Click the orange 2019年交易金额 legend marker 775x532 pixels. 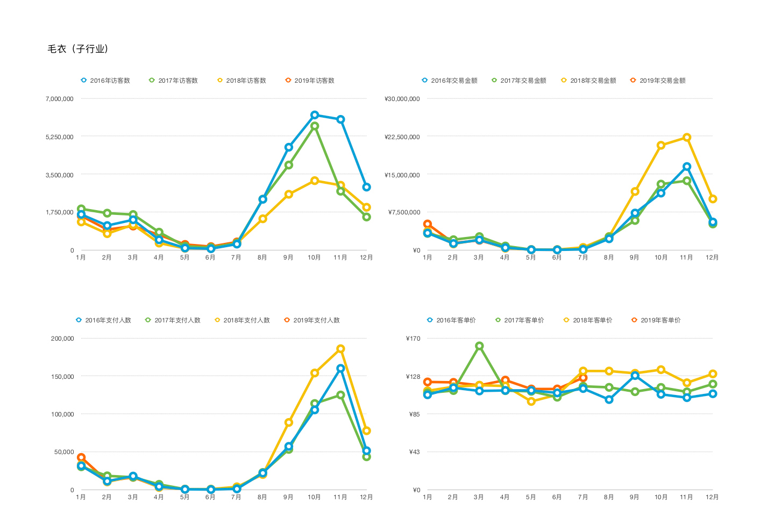tap(633, 80)
